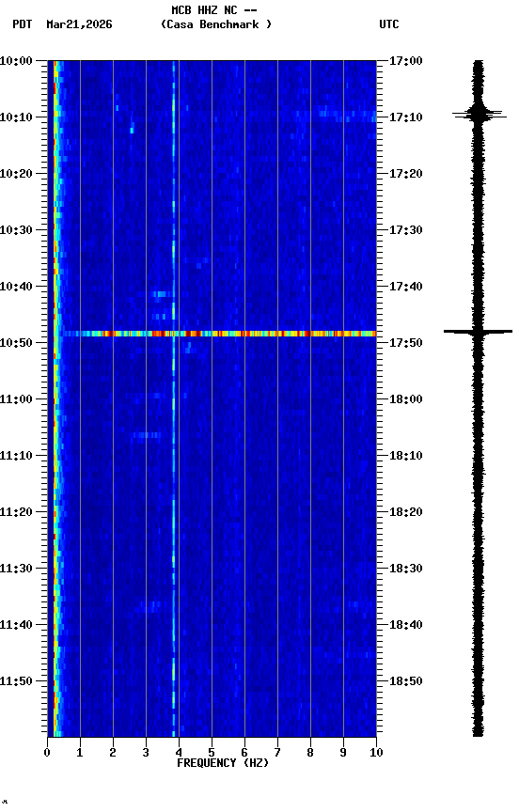519x812 pixels.
Task: Click the '17:00' UTC time label
Action: pos(406,61)
